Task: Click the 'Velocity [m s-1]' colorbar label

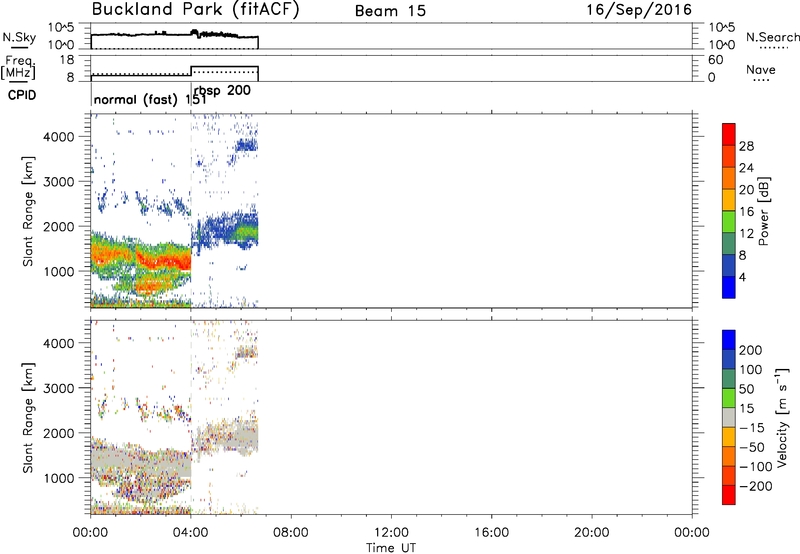Action: click(781, 417)
